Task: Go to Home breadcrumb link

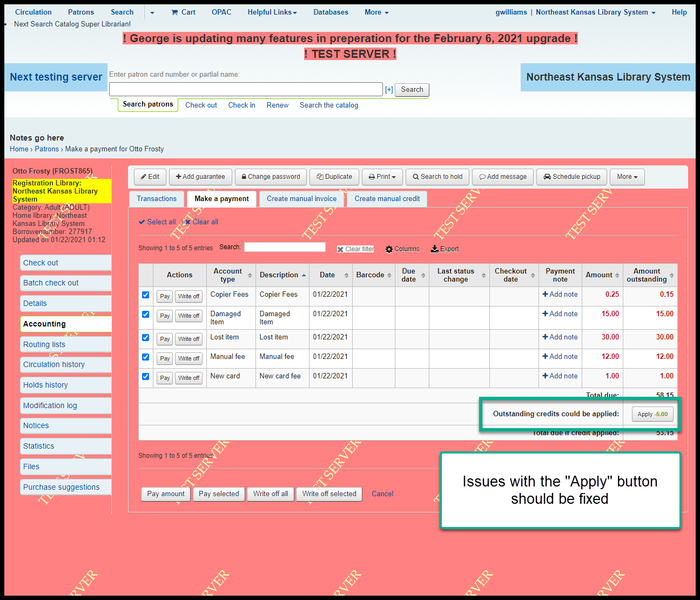Action: pyautogui.click(x=19, y=149)
